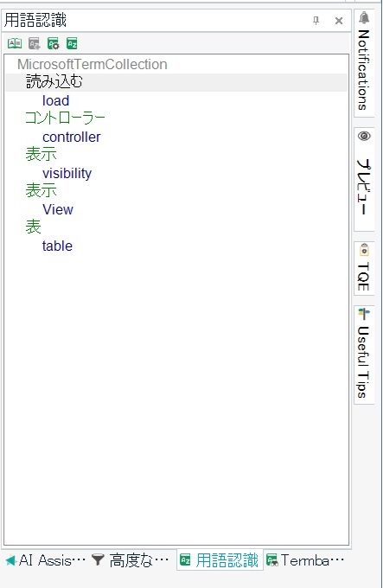Switch to the 高度な… filter bottom tab

(x=130, y=560)
